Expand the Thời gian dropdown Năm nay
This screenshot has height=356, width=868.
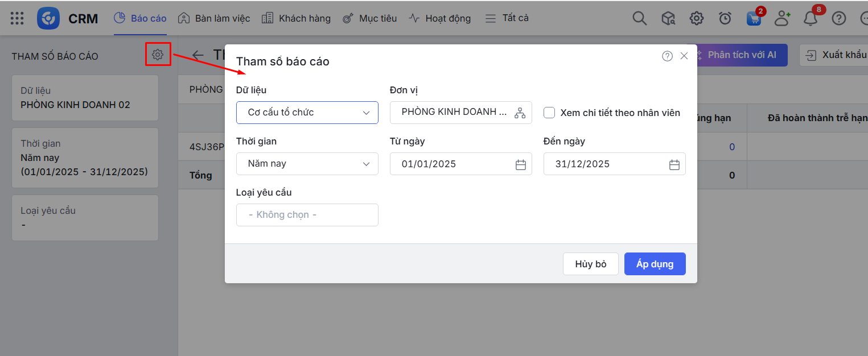tap(307, 164)
